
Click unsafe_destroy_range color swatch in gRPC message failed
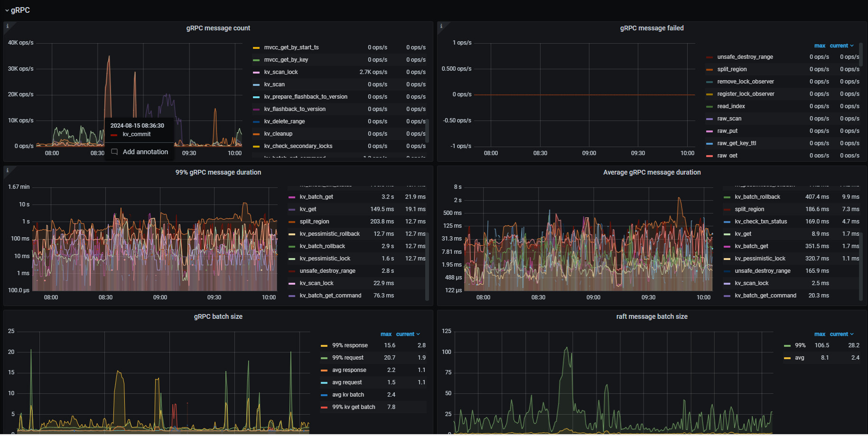coord(709,57)
